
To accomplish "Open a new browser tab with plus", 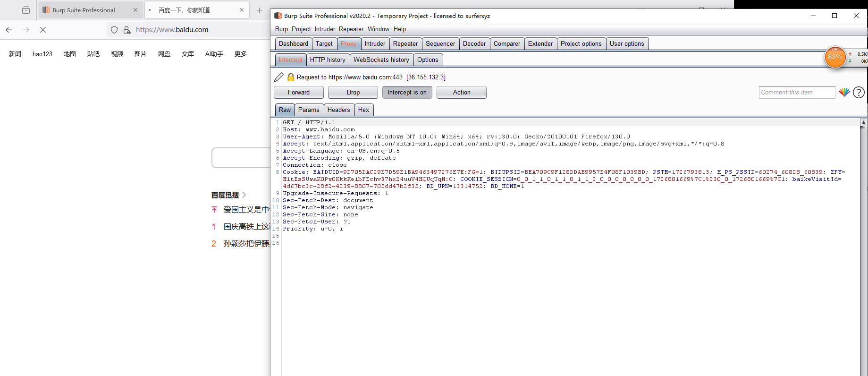I will (x=259, y=10).
